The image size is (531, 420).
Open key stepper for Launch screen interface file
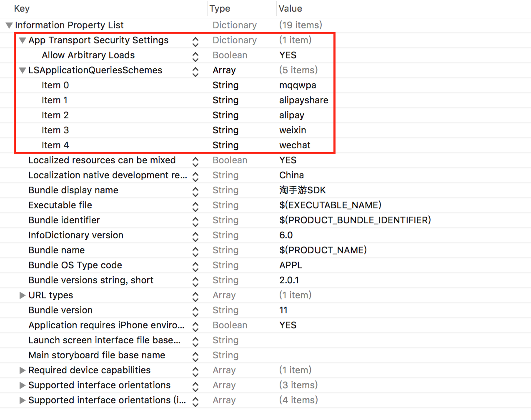pyautogui.click(x=195, y=341)
